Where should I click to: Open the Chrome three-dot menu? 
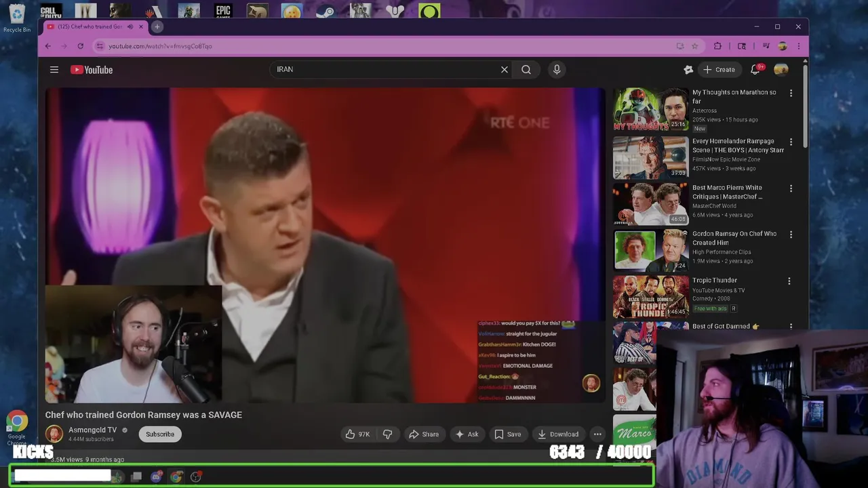798,46
